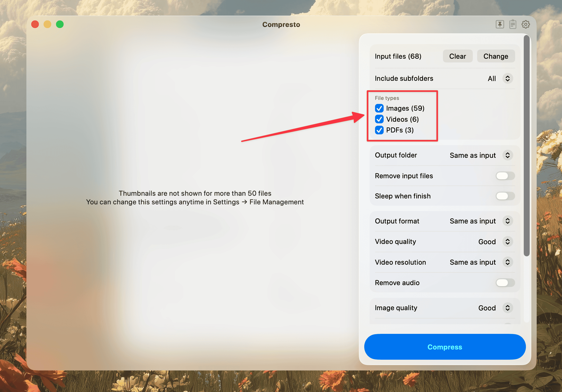Change the selected input files

(496, 56)
